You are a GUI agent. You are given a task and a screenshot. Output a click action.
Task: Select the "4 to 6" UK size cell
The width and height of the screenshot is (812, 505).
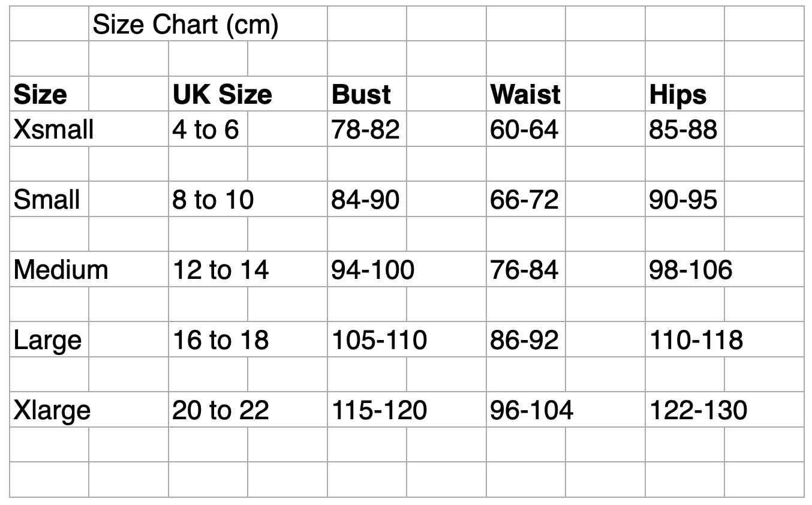[206, 130]
